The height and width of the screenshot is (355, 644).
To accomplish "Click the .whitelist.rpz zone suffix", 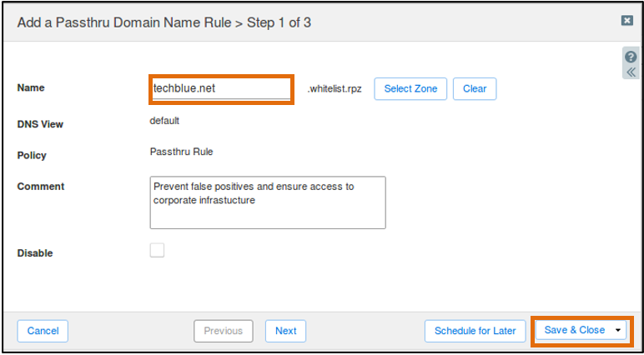I will coord(335,89).
